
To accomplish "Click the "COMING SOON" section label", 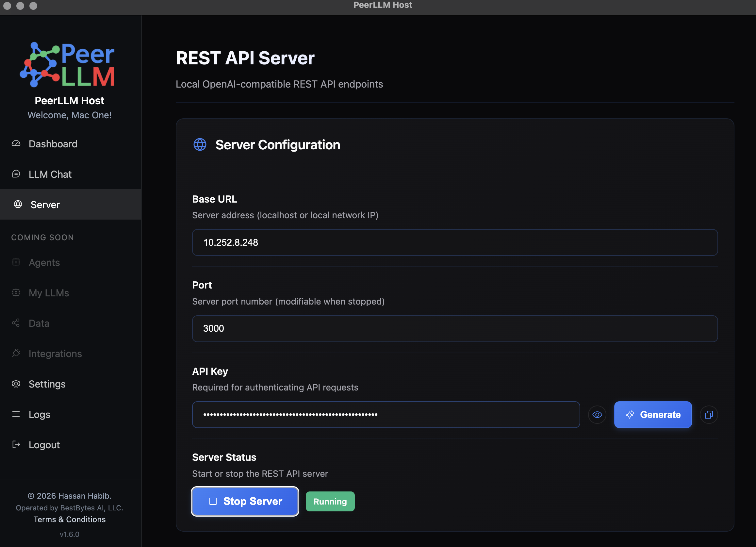I will pyautogui.click(x=43, y=237).
